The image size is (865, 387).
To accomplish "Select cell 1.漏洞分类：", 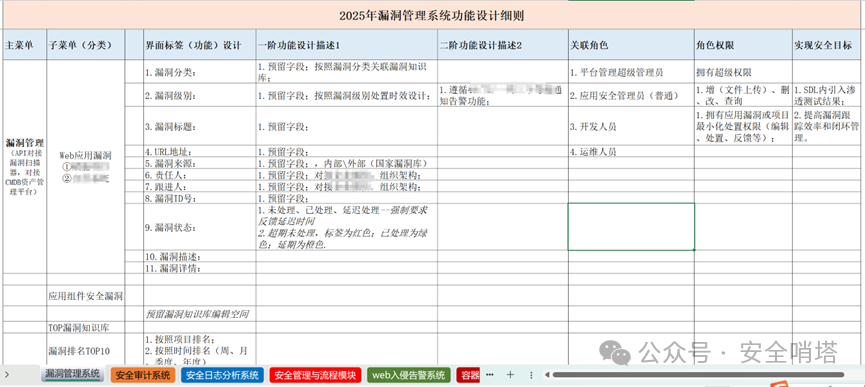I will 200,72.
